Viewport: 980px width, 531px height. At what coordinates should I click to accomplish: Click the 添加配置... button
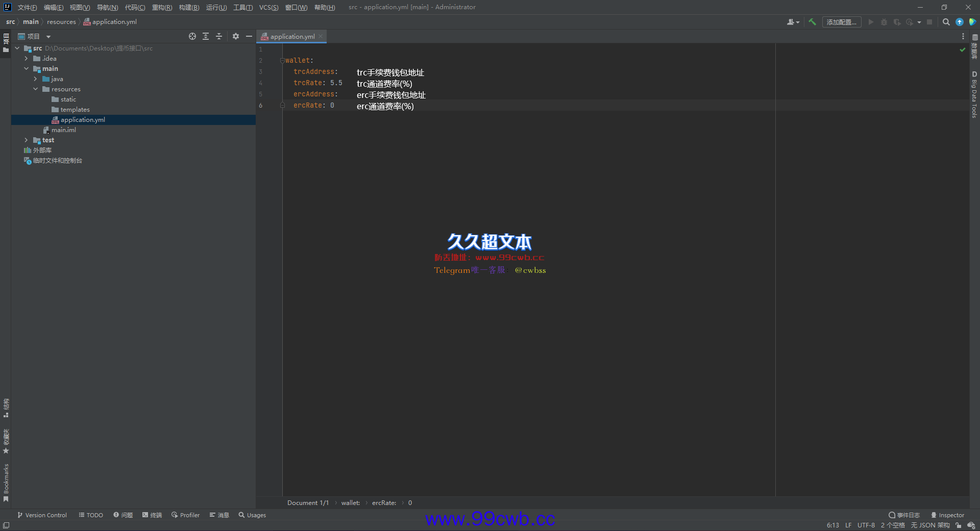[x=842, y=22]
